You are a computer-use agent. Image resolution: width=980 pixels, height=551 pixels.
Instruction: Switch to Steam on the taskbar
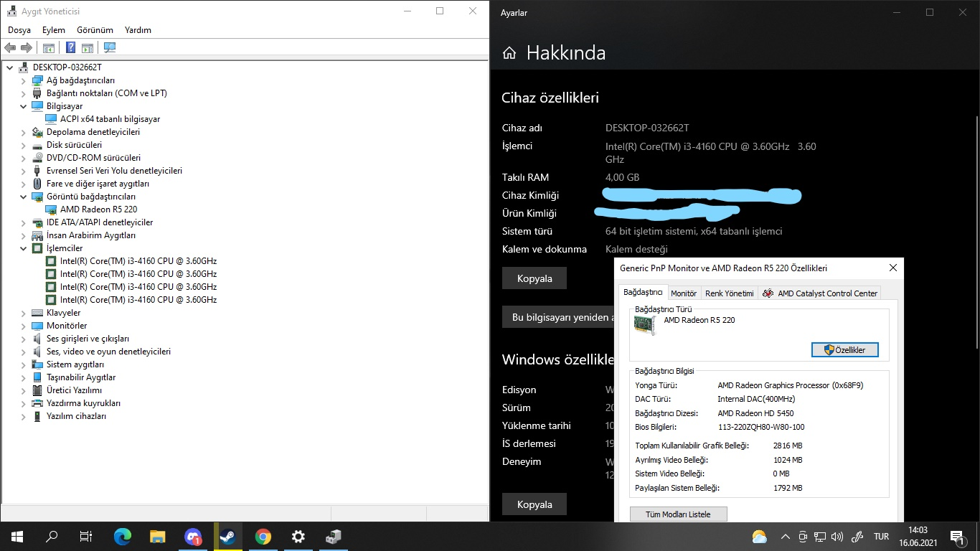(228, 537)
